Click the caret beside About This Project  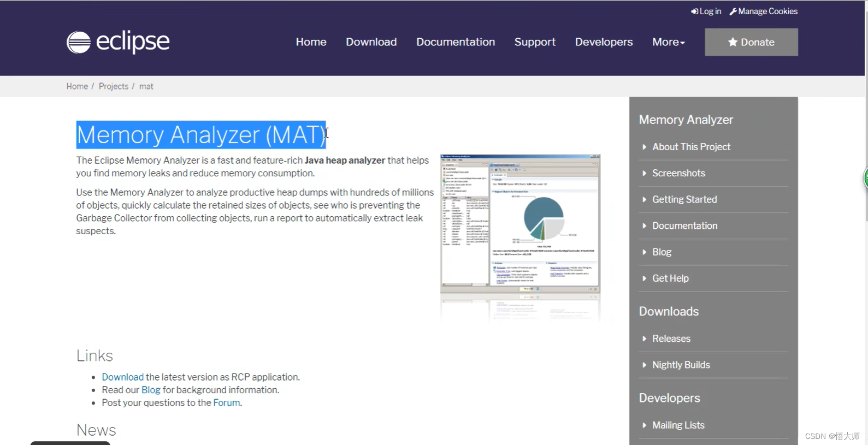645,147
